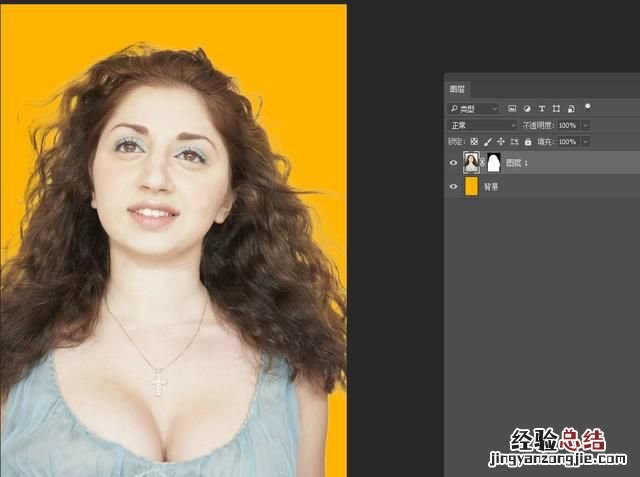
Task: Toggle the layer filtering on/off switch
Action: point(587,107)
